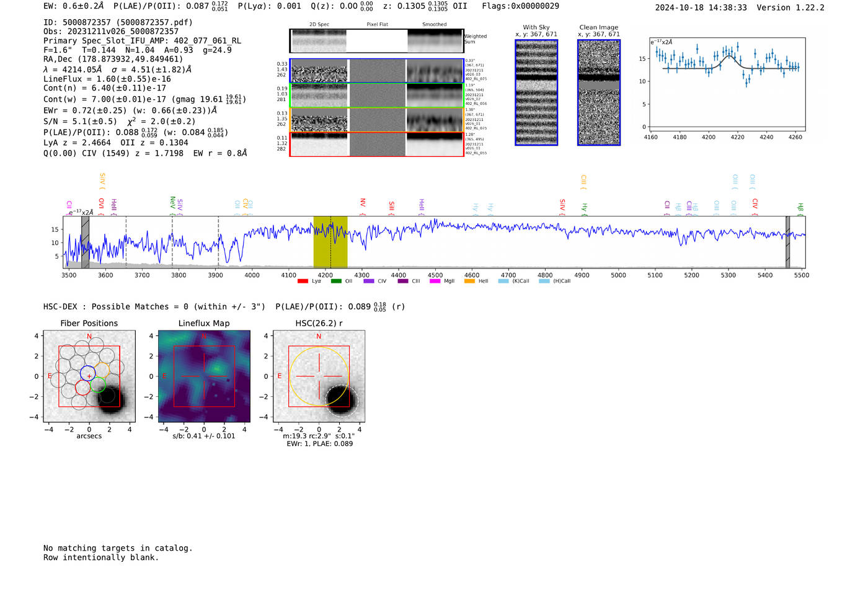Screen dimensions: 868x591
Task: Select the blue-bordered 2D spectrum row
Action: point(377,71)
